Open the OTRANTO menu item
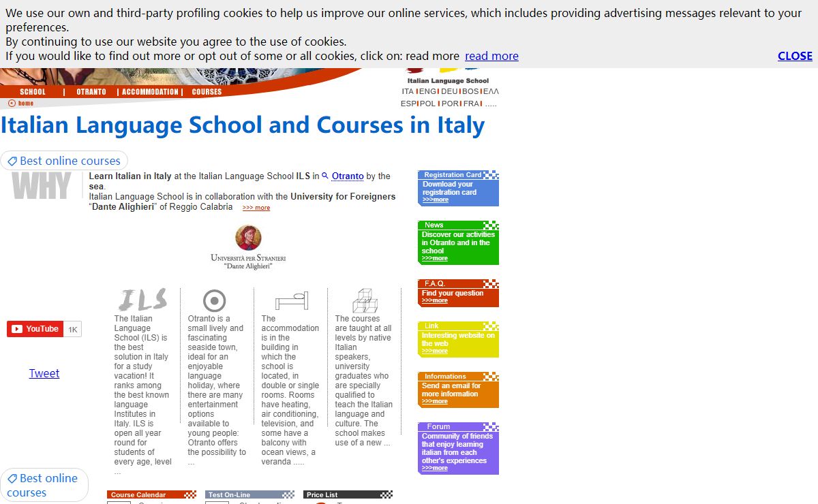818x504 pixels. click(91, 92)
